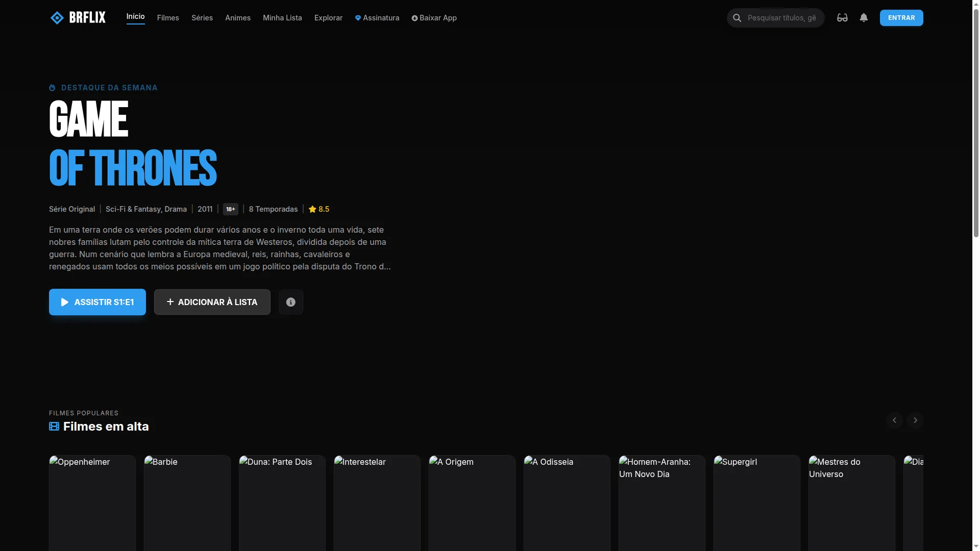
Task: Click the 'DESTAQUE DA SEMANA' label
Action: click(x=109, y=88)
